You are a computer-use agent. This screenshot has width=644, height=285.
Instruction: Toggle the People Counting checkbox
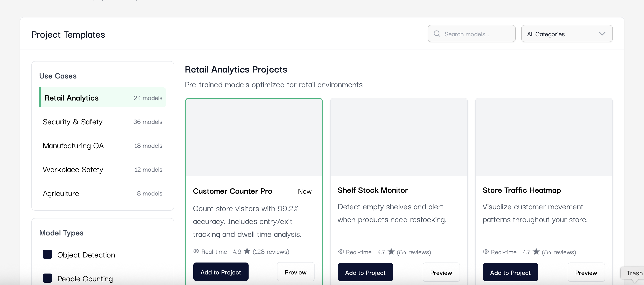tap(47, 278)
